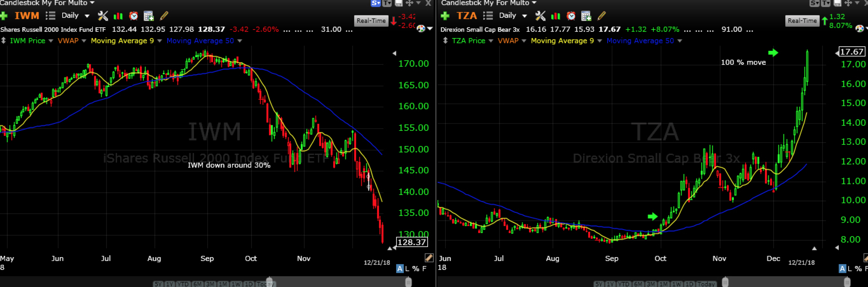Expand VWAP dropdown in TZA chart

point(524,41)
